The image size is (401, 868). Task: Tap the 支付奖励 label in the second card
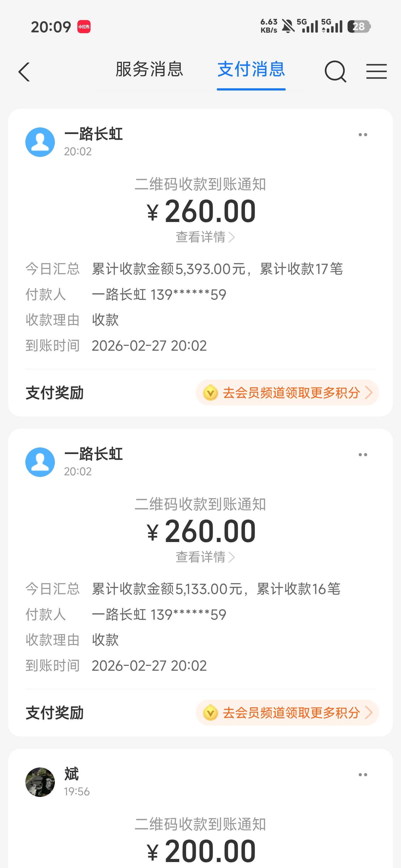pyautogui.click(x=55, y=713)
